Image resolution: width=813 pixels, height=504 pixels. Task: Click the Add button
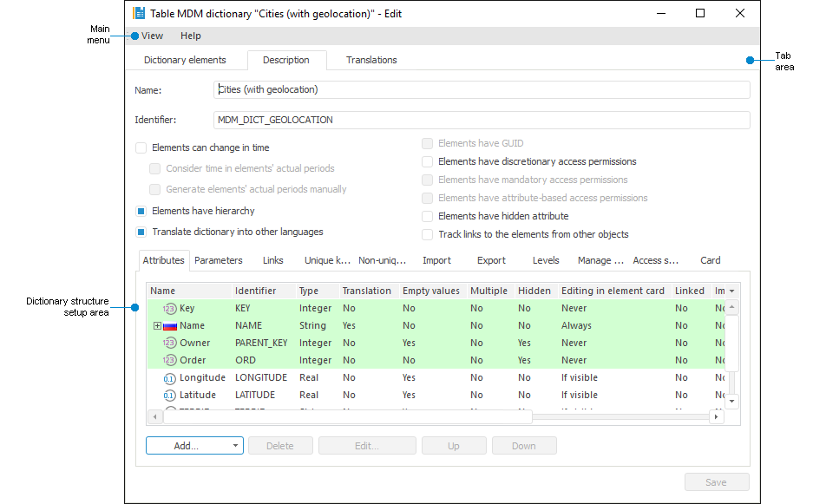point(185,445)
